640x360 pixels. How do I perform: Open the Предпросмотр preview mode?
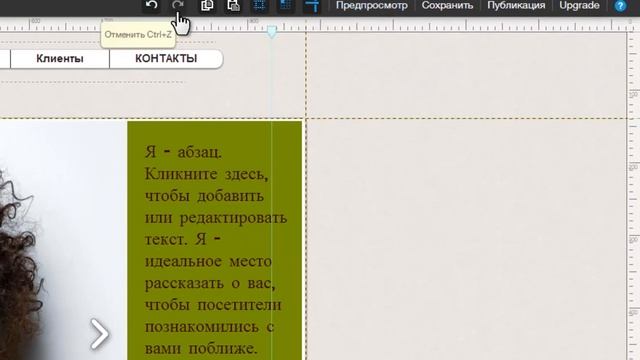(x=371, y=5)
